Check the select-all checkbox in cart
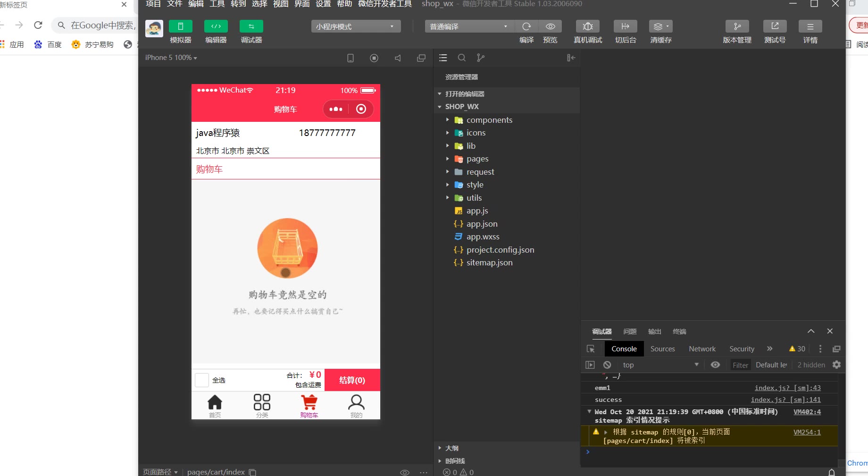This screenshot has height=476, width=868. 202,380
